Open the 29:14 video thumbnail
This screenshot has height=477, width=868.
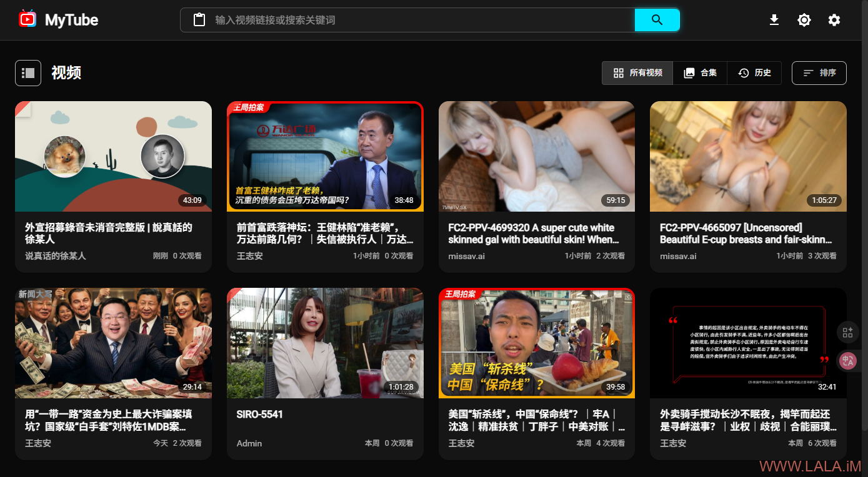point(113,343)
